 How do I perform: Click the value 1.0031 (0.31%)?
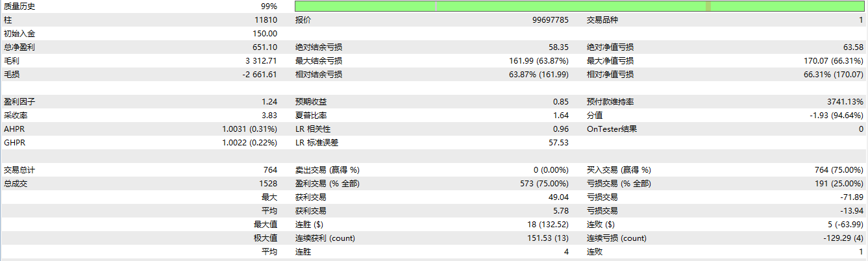pos(250,129)
